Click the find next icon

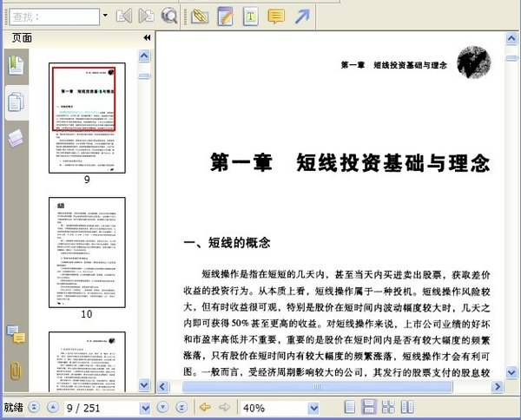pos(146,16)
